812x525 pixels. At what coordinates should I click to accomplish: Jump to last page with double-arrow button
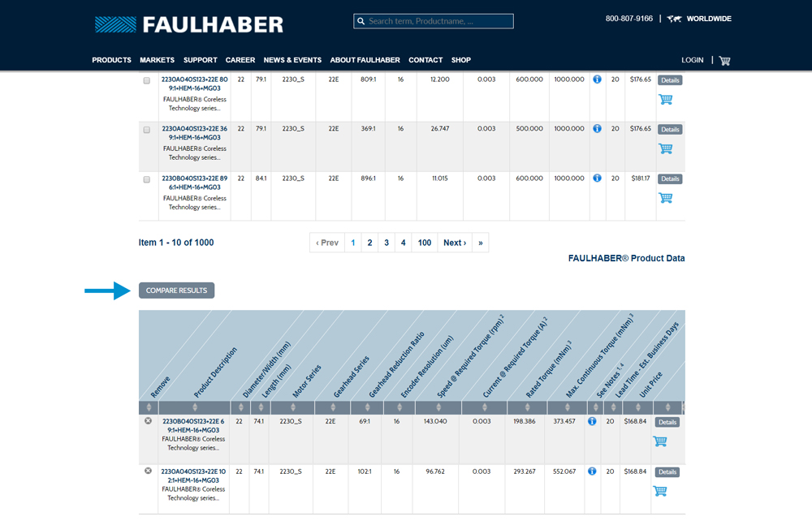(481, 243)
